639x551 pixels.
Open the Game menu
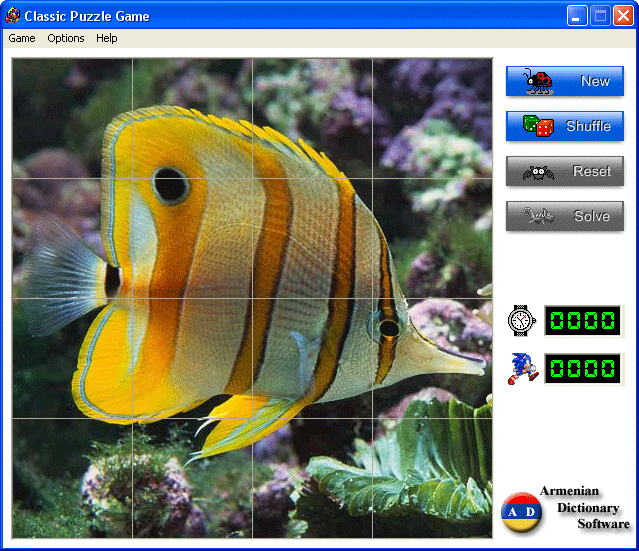click(22, 38)
